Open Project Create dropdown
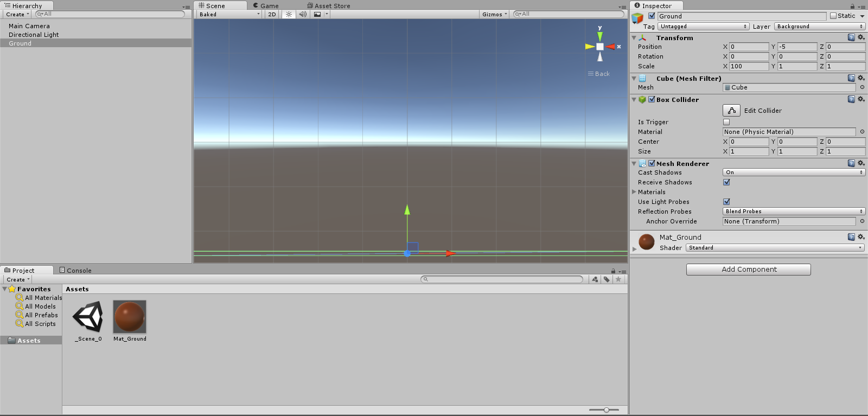Viewport: 868px width, 416px height. pyautogui.click(x=18, y=279)
